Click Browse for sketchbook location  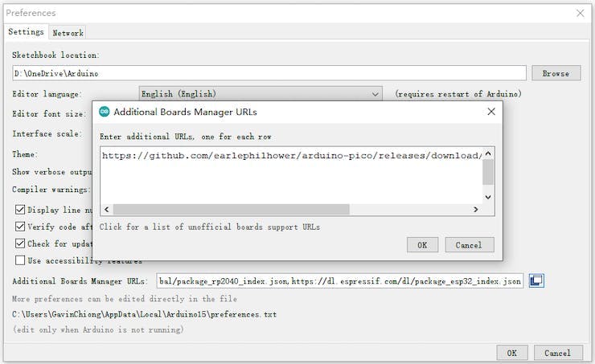(556, 73)
